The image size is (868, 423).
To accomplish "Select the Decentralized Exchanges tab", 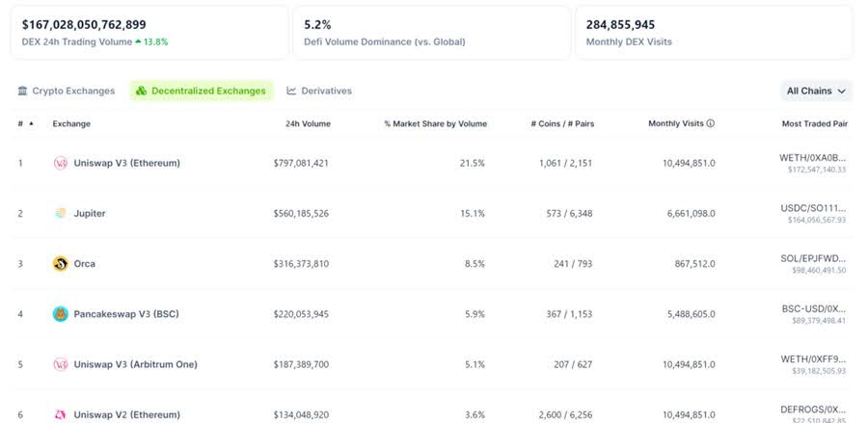I will 201,91.
